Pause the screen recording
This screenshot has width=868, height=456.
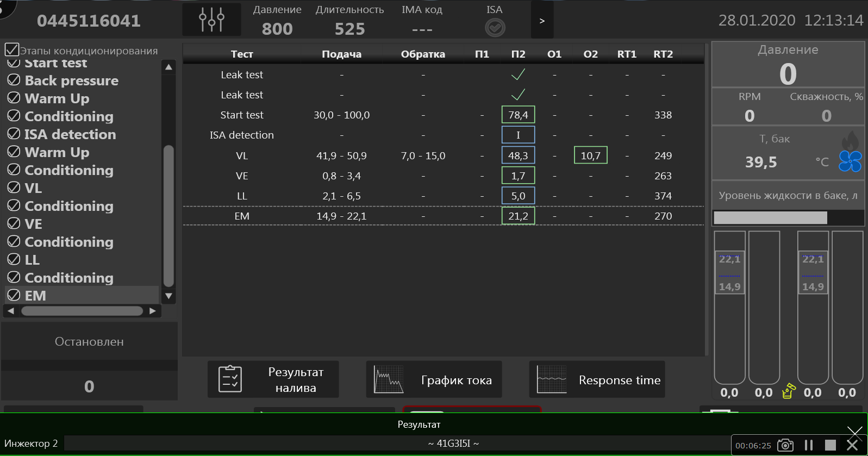click(809, 445)
